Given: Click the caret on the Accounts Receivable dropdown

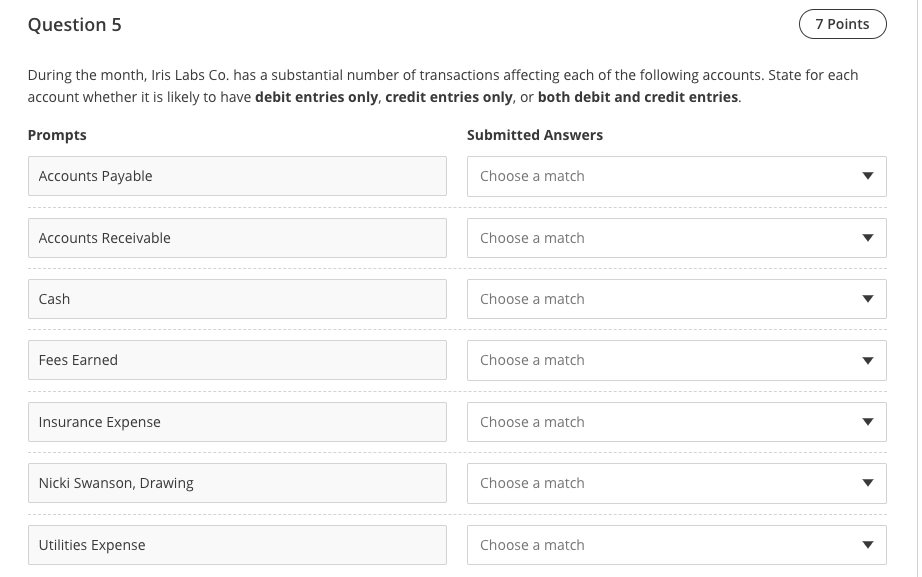Looking at the screenshot, I should tap(867, 238).
